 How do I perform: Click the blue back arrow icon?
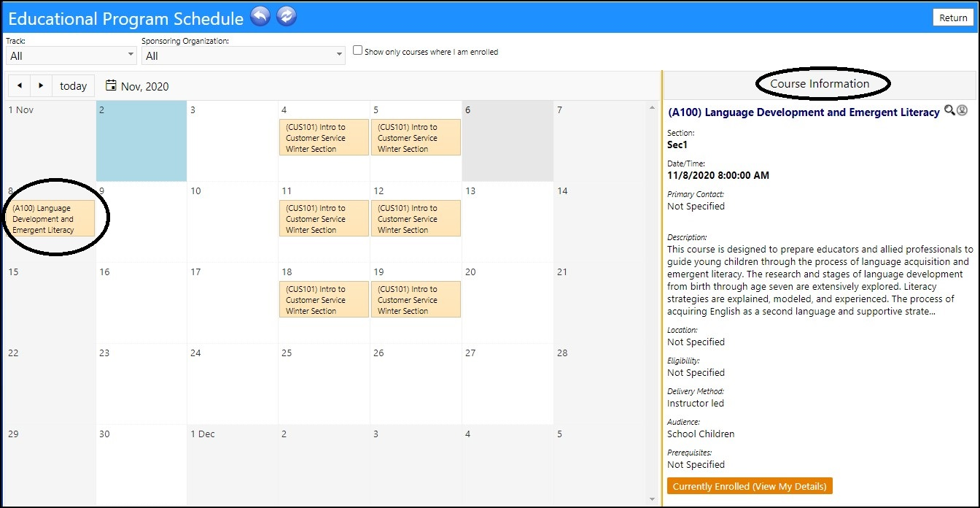(x=260, y=16)
